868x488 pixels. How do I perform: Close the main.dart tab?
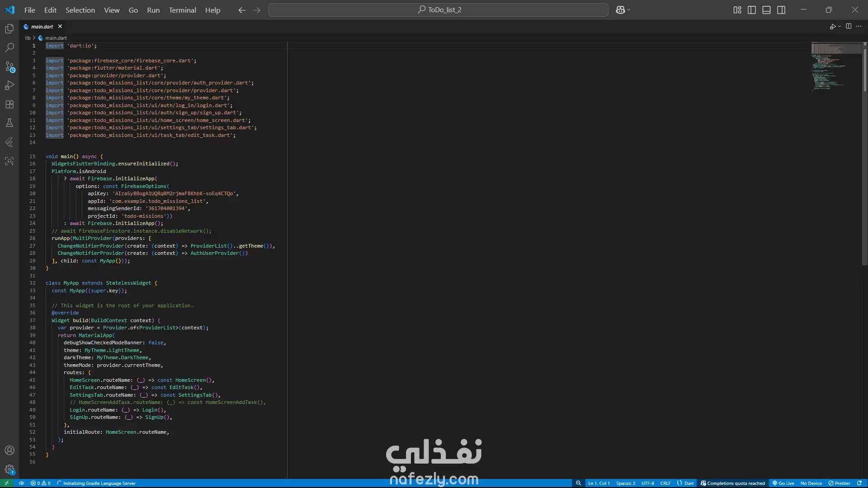click(60, 27)
